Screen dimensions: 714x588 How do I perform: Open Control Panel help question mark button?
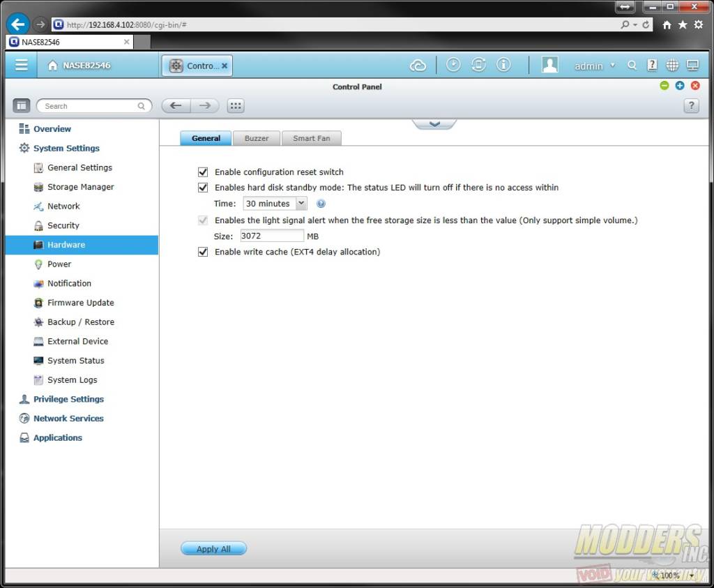coord(691,105)
